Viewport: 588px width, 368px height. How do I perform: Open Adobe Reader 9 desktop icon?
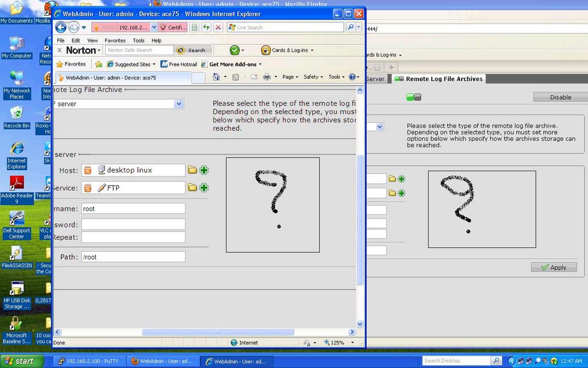click(x=17, y=187)
